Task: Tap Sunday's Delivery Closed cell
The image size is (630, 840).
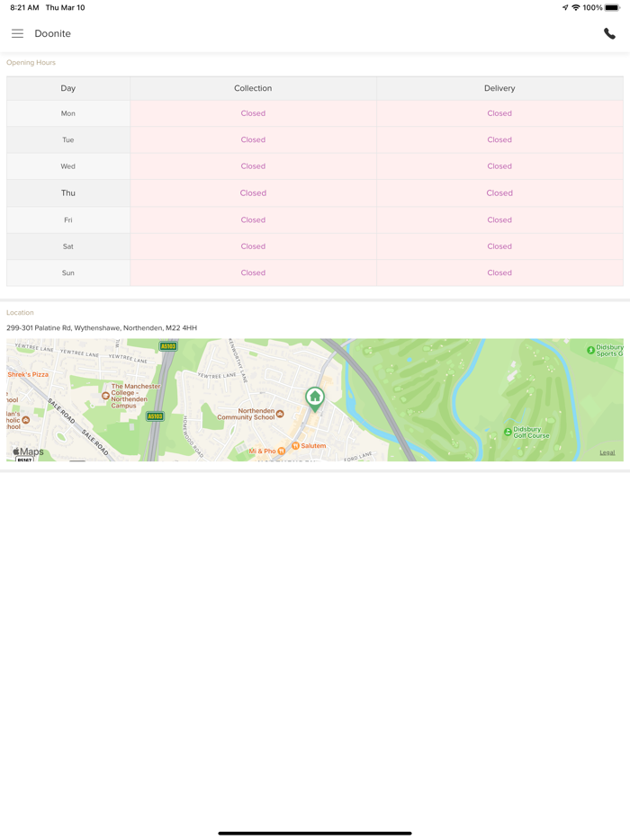Action: (x=499, y=273)
